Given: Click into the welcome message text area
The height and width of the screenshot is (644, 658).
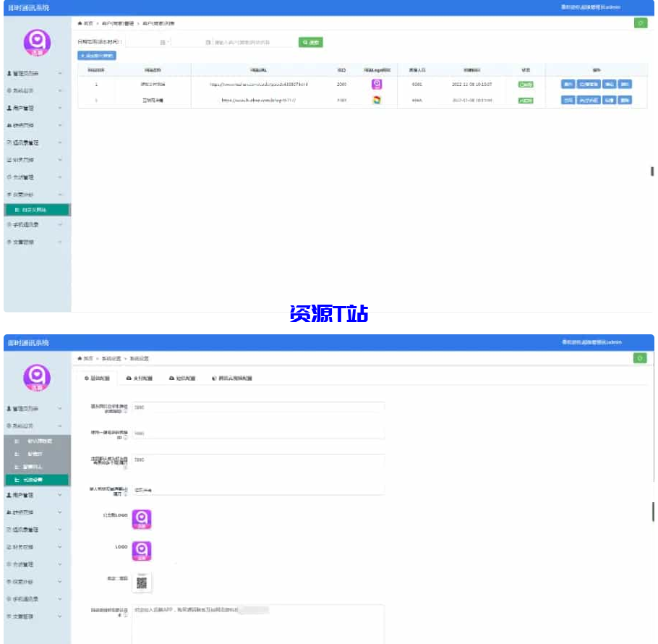Looking at the screenshot, I should coord(257,622).
